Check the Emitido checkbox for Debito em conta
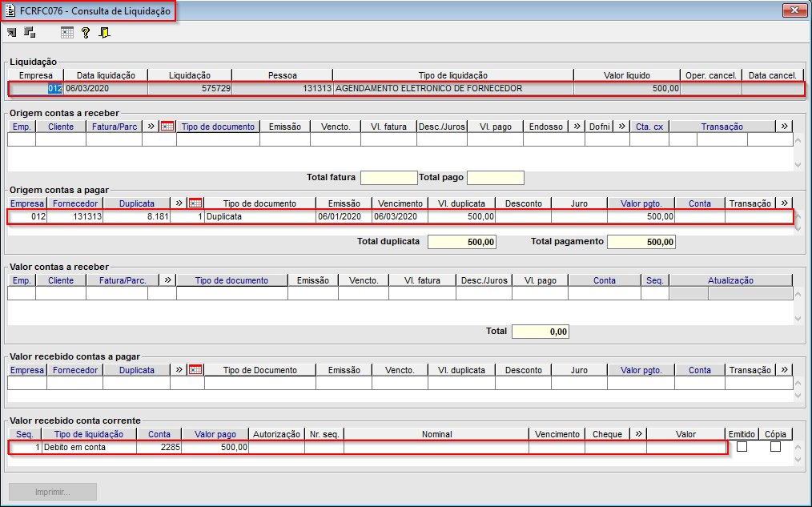The image size is (812, 507). (742, 446)
